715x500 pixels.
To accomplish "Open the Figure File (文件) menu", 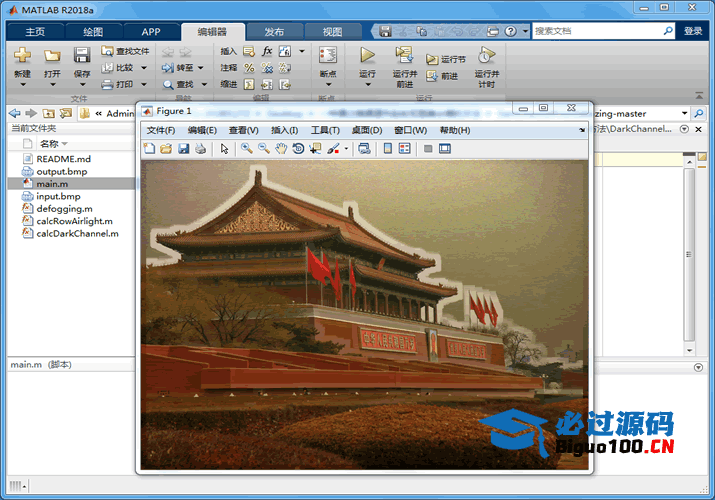I will tap(161, 130).
